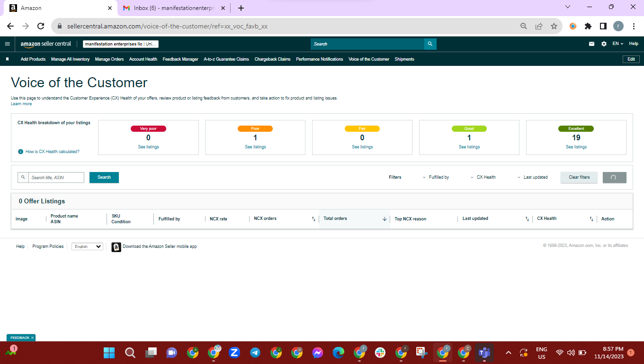This screenshot has height=364, width=644.
Task: Click Edit on the favorites bar
Action: coord(631,59)
